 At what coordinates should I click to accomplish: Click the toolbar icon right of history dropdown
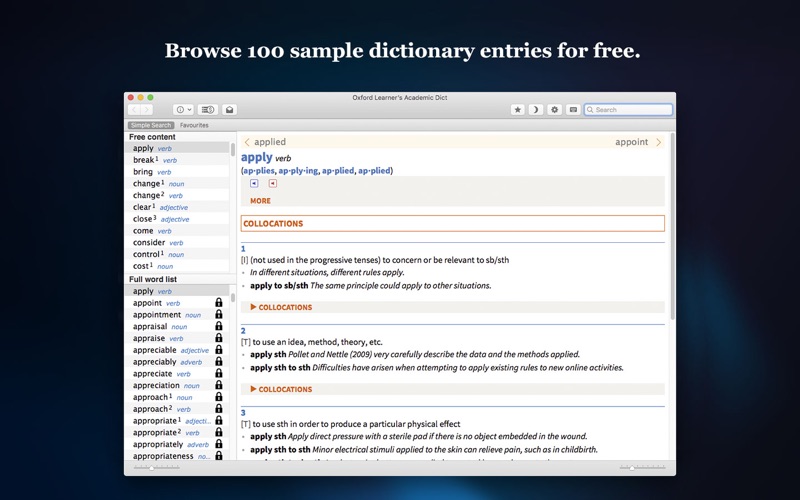click(x=208, y=110)
